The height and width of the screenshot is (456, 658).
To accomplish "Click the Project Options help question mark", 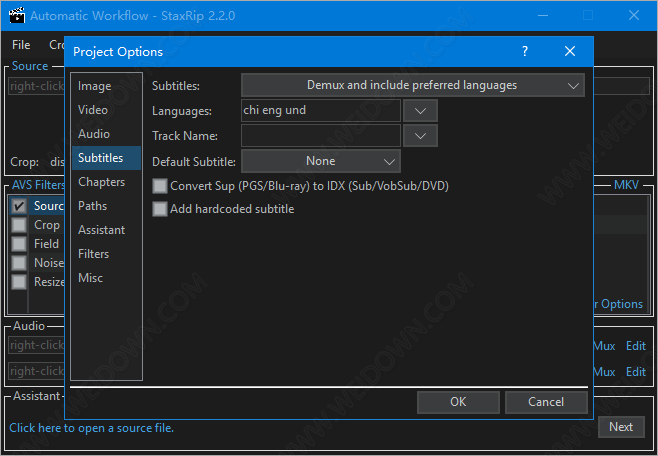I will click(x=525, y=51).
